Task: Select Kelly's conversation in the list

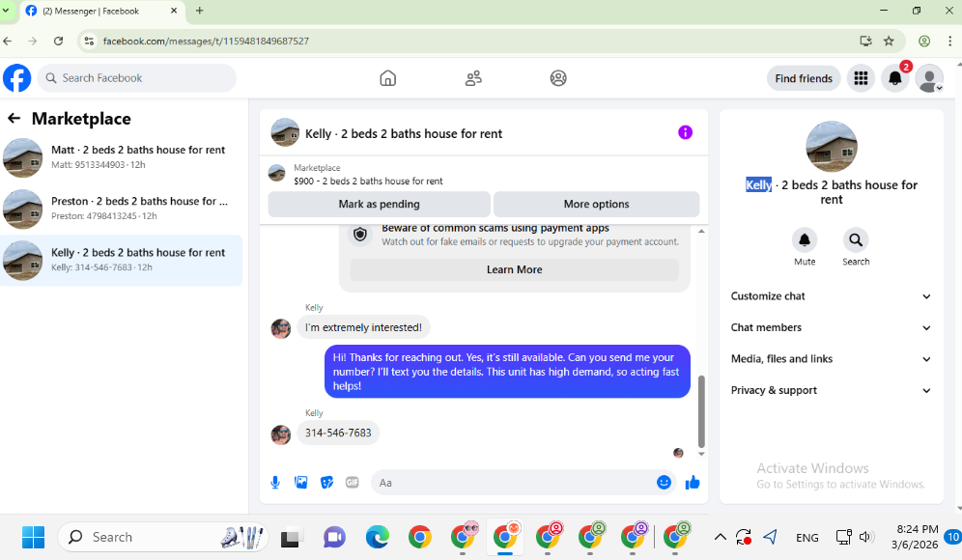Action: coord(122,260)
